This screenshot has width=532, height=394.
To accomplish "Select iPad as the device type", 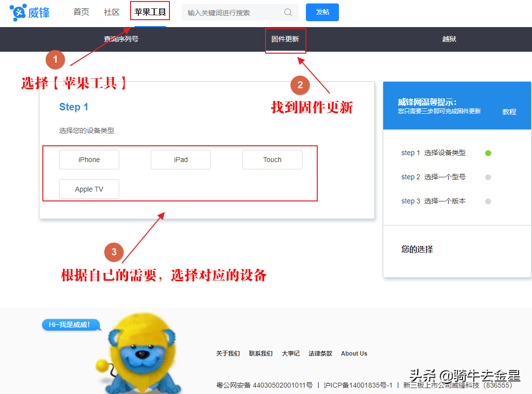I will coord(180,159).
